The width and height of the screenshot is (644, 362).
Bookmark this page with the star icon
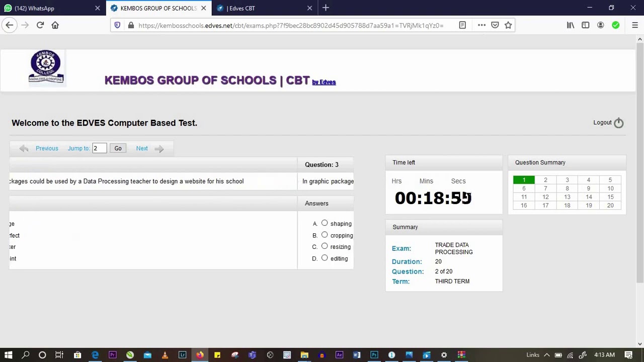[508, 25]
